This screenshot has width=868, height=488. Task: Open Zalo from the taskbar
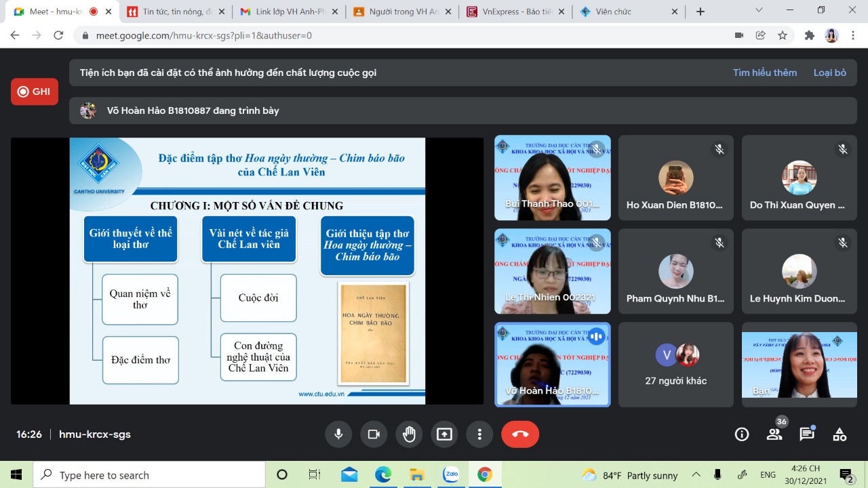click(x=451, y=474)
